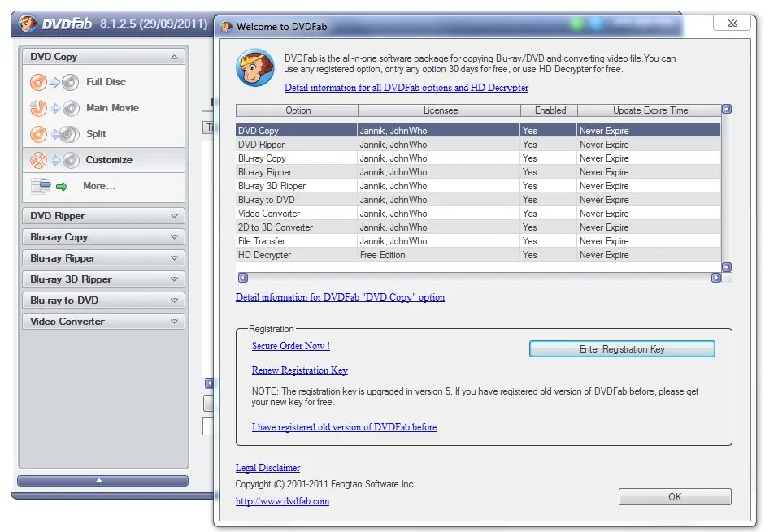This screenshot has height=532, width=765.
Task: Select the Blu-ray to DVD table row
Action: pos(478,200)
